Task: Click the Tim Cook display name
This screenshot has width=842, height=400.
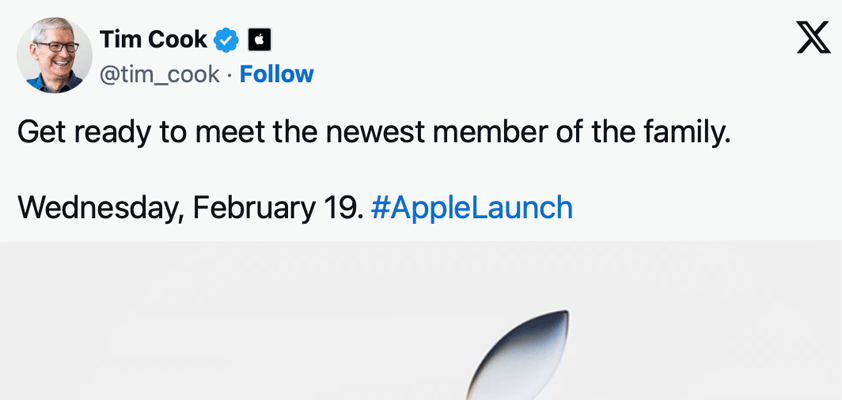Action: (153, 40)
